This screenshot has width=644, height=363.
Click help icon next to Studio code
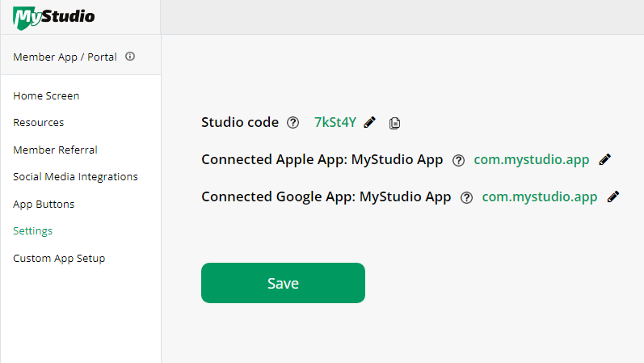pos(293,123)
